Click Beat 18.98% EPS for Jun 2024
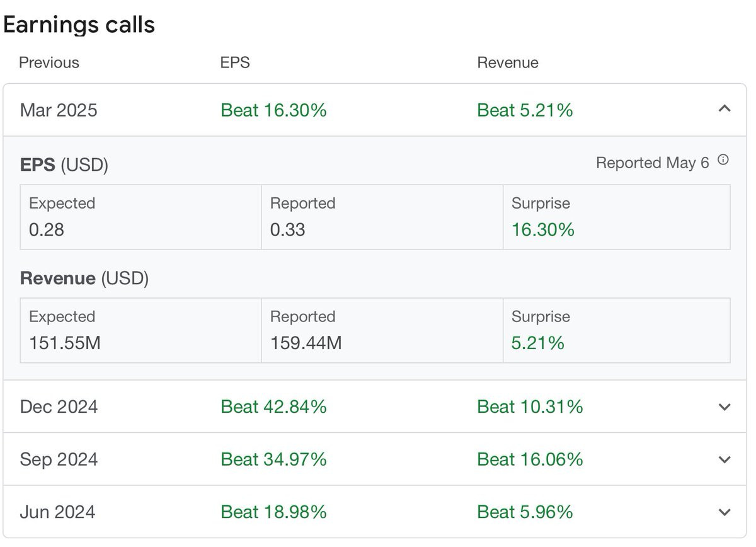The width and height of the screenshot is (756, 547). (x=273, y=511)
